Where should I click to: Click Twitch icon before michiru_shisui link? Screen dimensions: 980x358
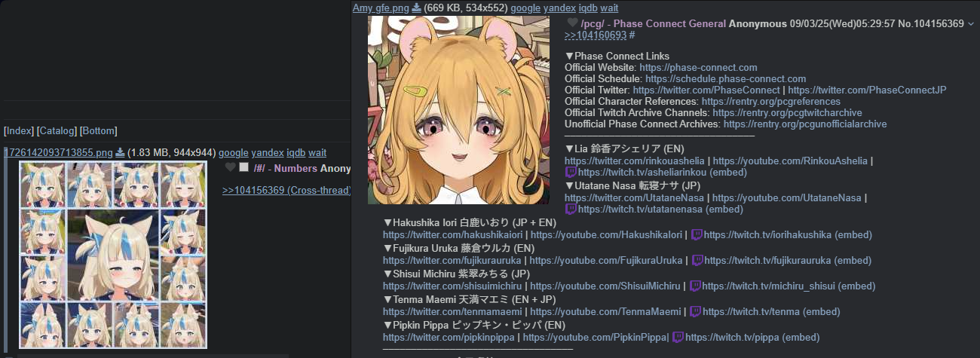click(x=696, y=286)
